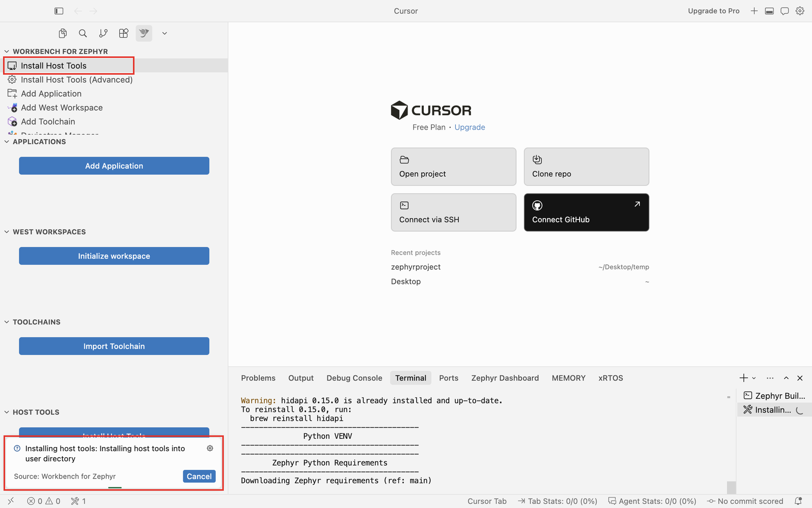Click the Upgrade plan link
The height and width of the screenshot is (508, 812).
coord(469,127)
